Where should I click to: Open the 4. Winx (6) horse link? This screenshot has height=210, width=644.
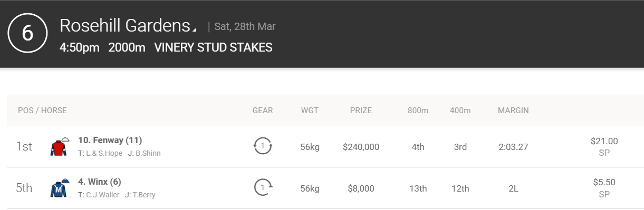100,182
